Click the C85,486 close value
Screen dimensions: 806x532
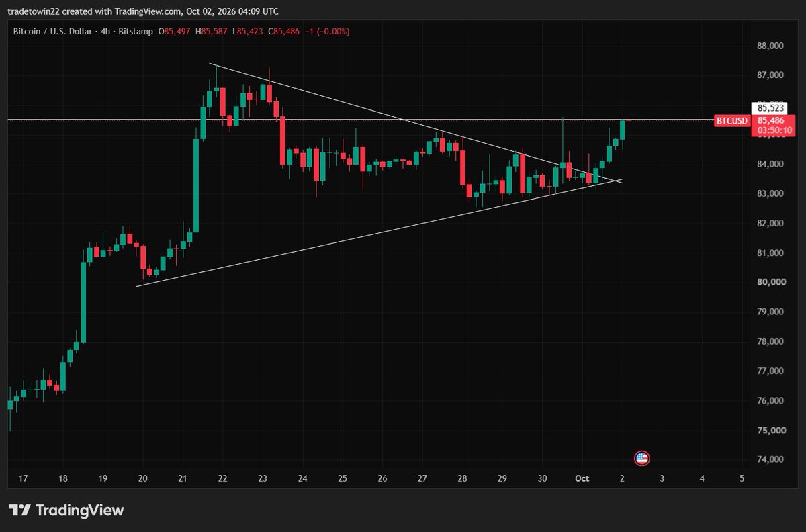(x=283, y=31)
